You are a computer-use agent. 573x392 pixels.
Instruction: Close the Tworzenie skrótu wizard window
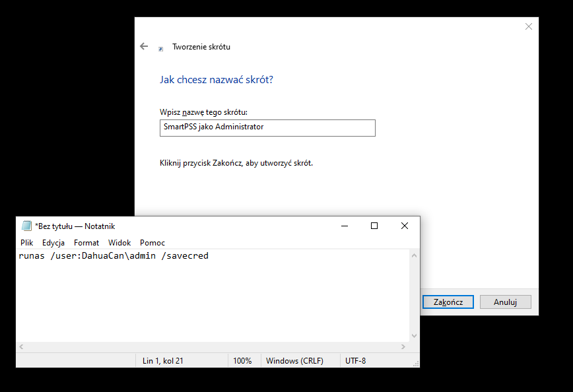[x=528, y=26]
